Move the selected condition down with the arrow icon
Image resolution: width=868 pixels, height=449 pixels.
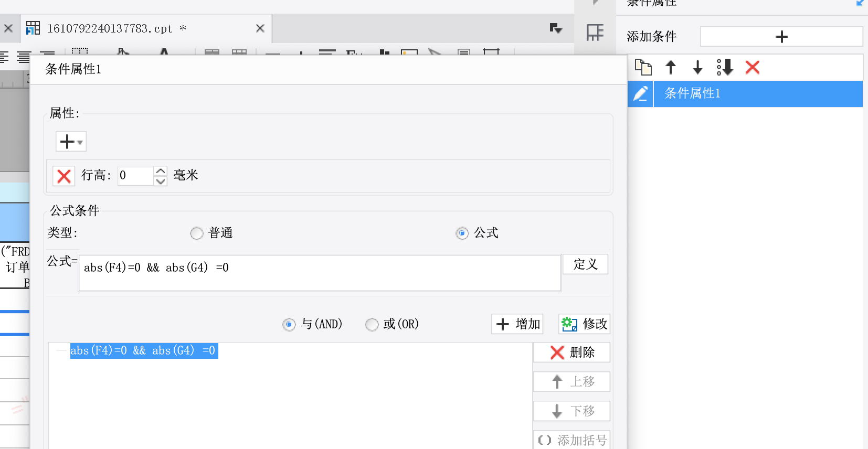(x=697, y=67)
